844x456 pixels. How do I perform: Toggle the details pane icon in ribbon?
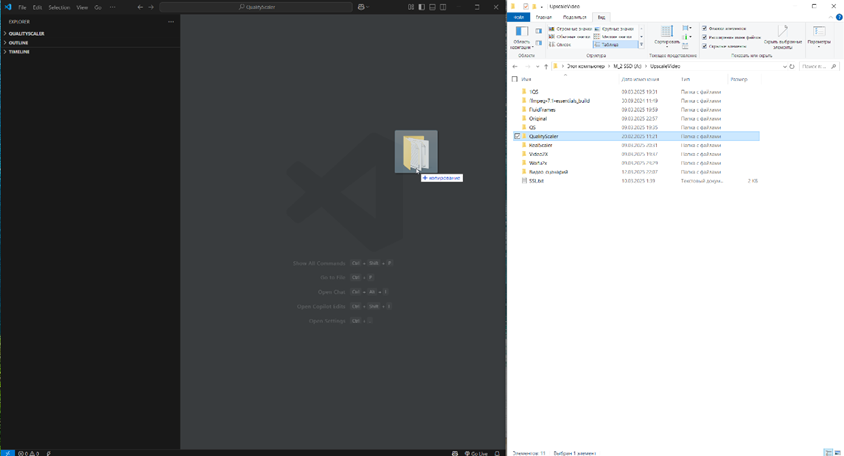coord(539,43)
